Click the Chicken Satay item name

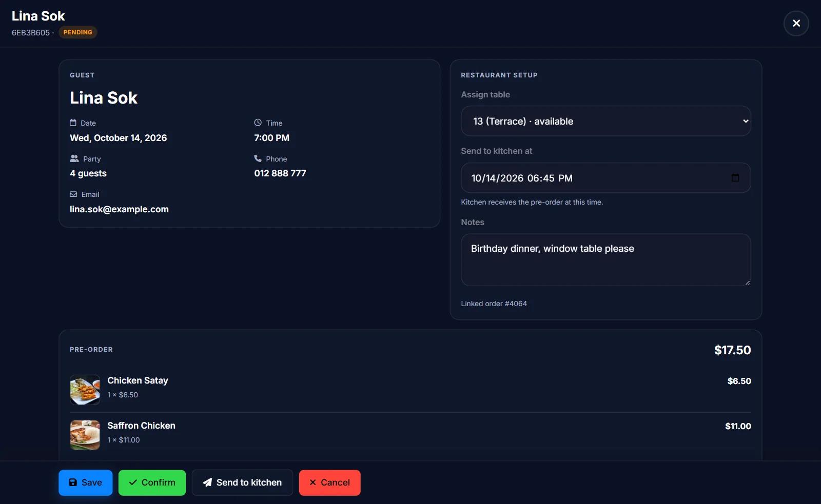(x=138, y=380)
